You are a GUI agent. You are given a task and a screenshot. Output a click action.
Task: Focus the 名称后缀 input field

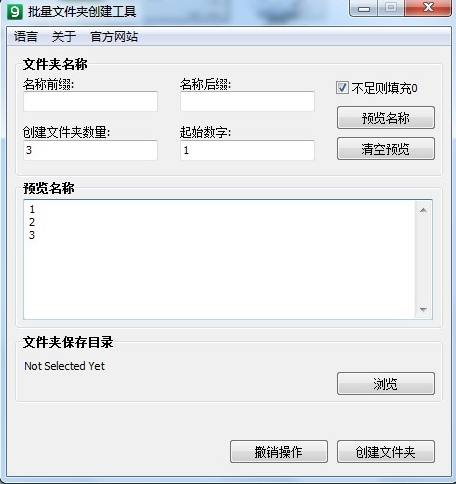[x=247, y=101]
